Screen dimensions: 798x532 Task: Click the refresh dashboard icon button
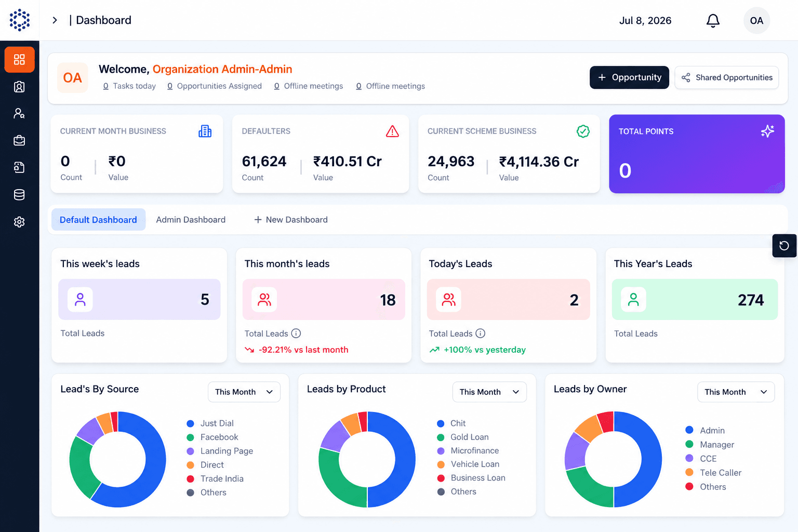(x=784, y=246)
